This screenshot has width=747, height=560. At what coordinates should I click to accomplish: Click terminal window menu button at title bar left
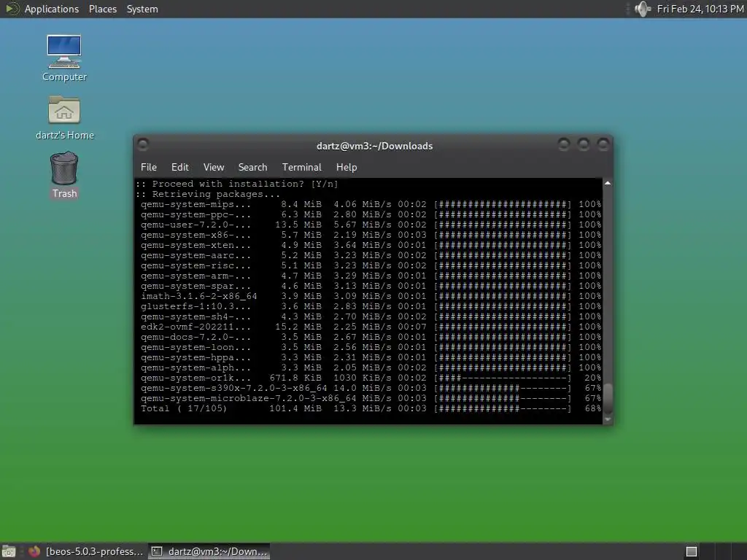[x=143, y=144]
